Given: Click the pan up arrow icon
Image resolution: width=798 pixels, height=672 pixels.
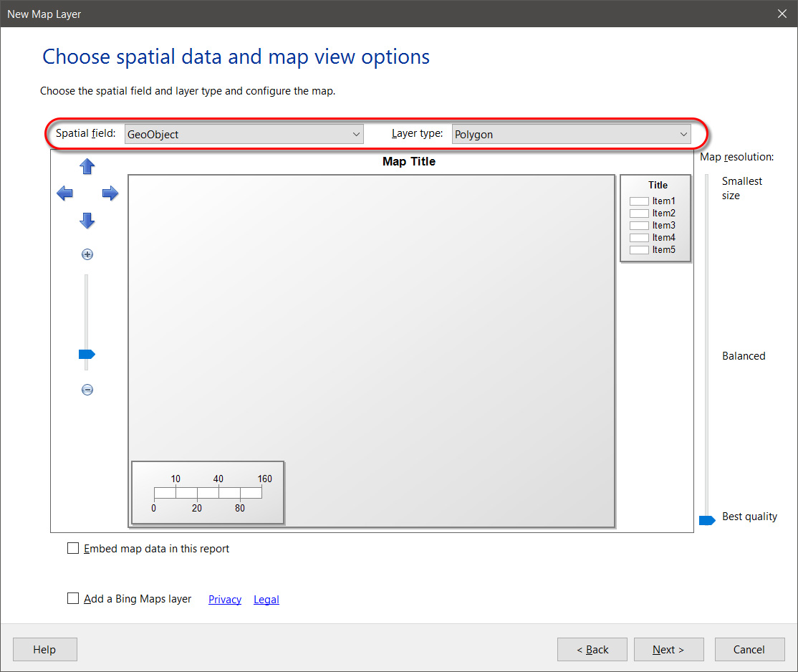Looking at the screenshot, I should tap(87, 167).
